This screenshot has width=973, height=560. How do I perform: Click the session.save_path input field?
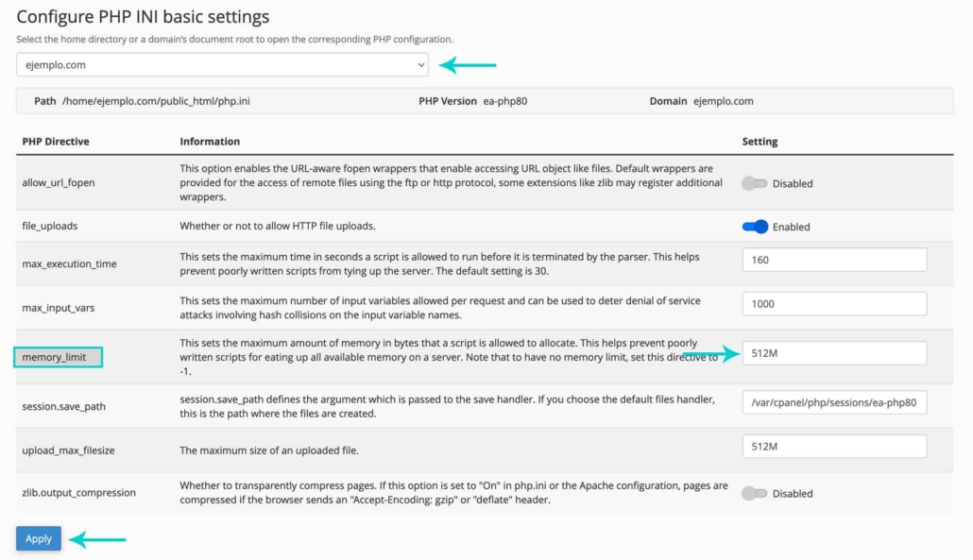pos(834,403)
